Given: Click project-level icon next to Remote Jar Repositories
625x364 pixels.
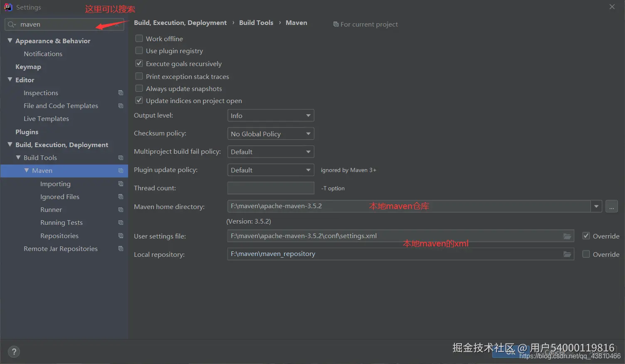Looking at the screenshot, I should [x=121, y=248].
